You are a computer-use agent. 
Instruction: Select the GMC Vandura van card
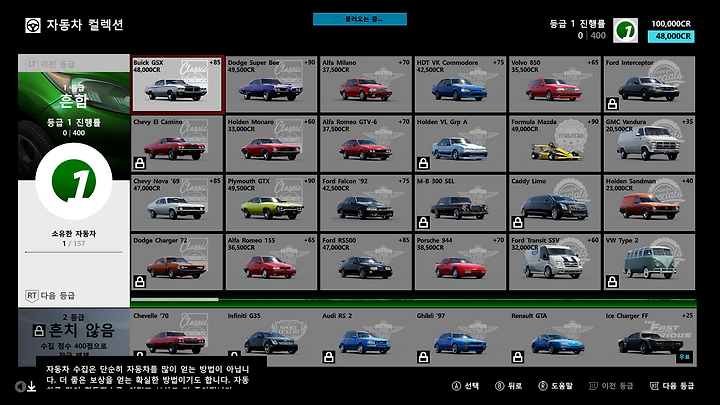pyautogui.click(x=649, y=144)
